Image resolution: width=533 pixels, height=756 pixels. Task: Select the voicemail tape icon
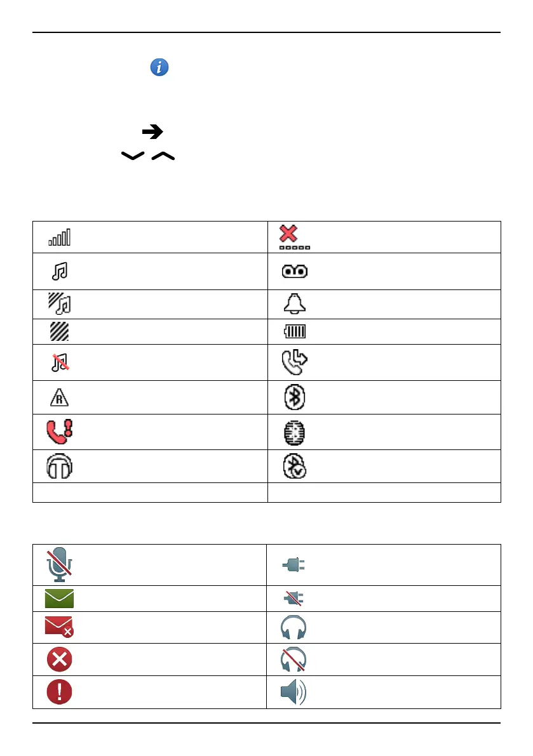point(295,272)
